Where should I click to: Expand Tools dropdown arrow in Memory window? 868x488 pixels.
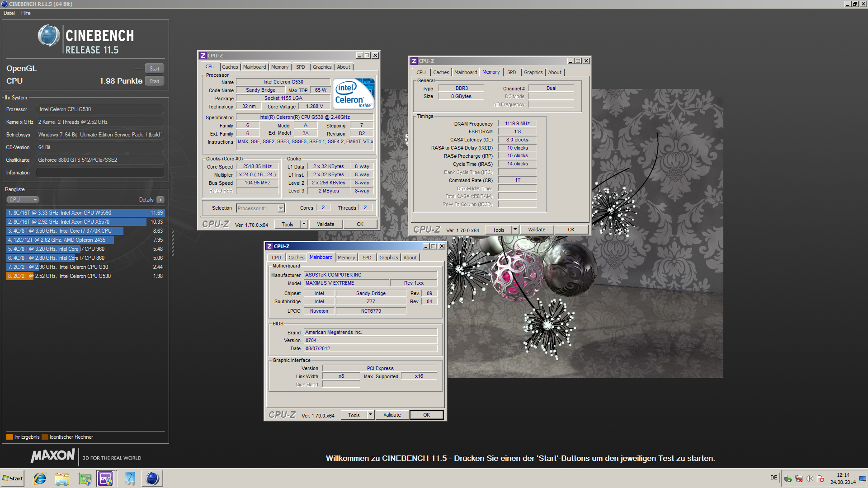[515, 230]
